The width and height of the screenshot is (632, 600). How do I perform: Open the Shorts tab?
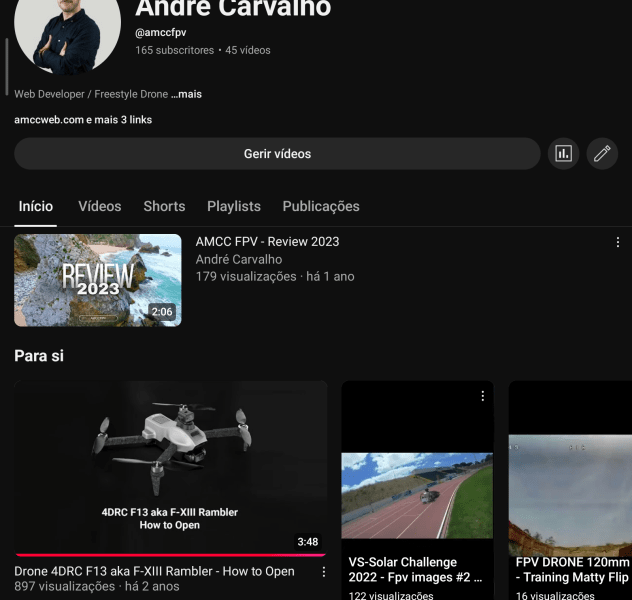pos(164,206)
